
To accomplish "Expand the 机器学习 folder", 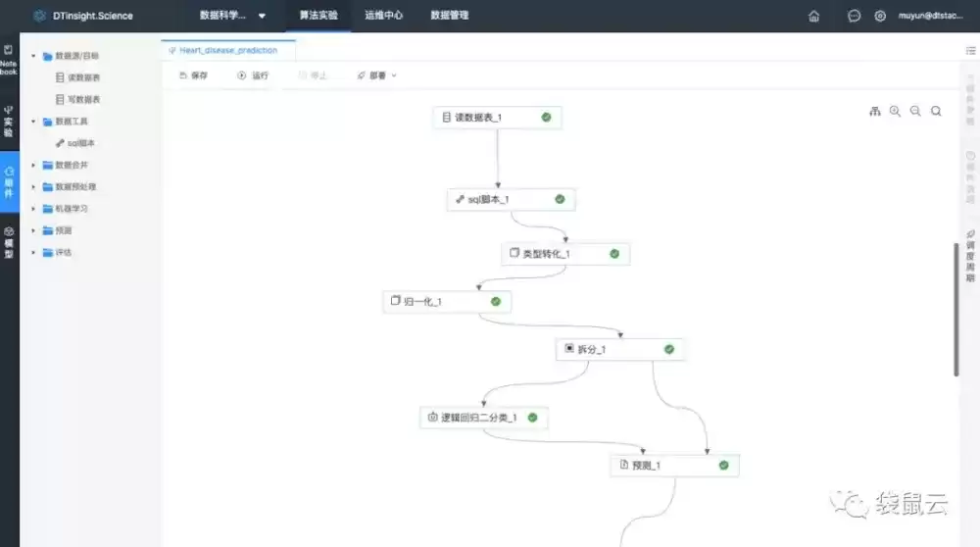I will pyautogui.click(x=33, y=209).
